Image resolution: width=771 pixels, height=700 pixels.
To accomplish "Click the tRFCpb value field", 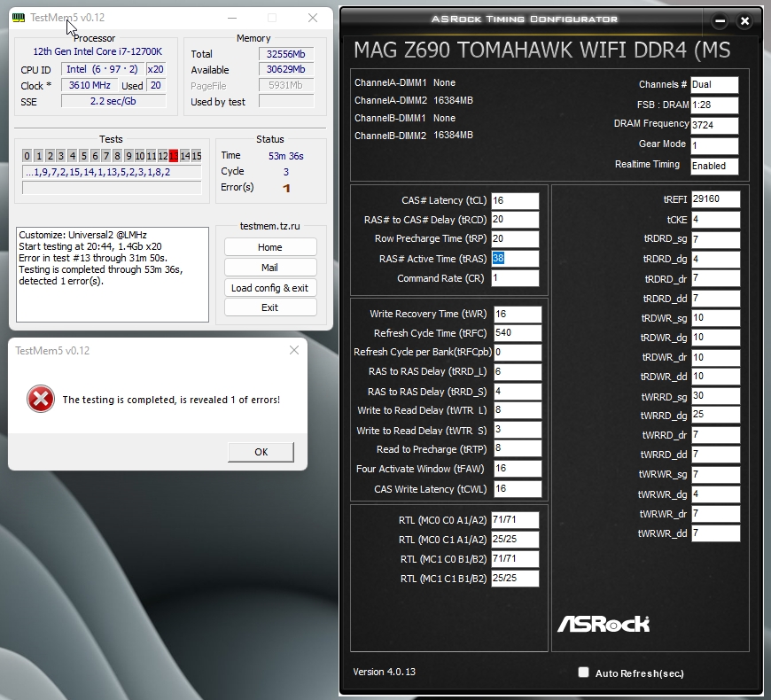I will tap(518, 353).
